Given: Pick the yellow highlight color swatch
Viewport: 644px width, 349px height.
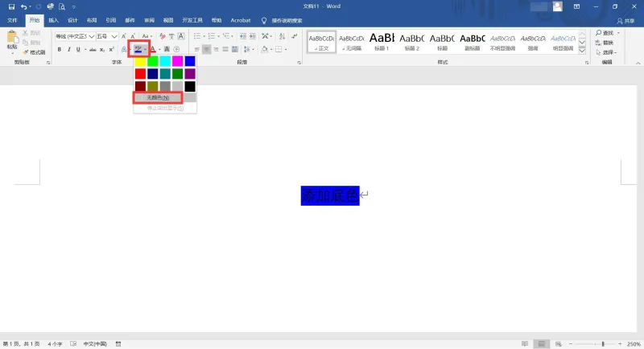Looking at the screenshot, I should 140,61.
